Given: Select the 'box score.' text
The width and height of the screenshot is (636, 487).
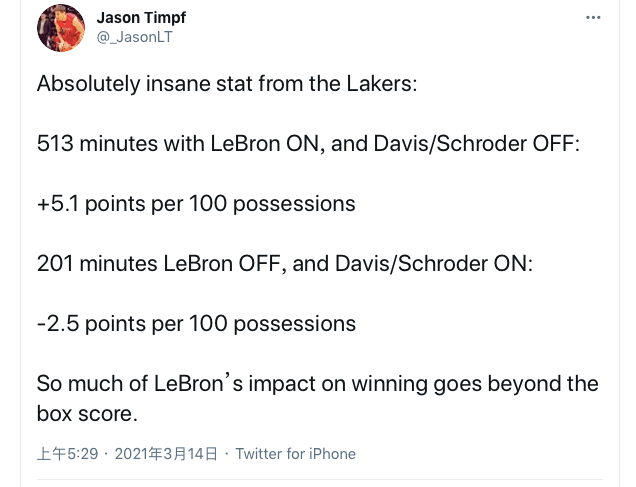Looking at the screenshot, I should (87, 414).
